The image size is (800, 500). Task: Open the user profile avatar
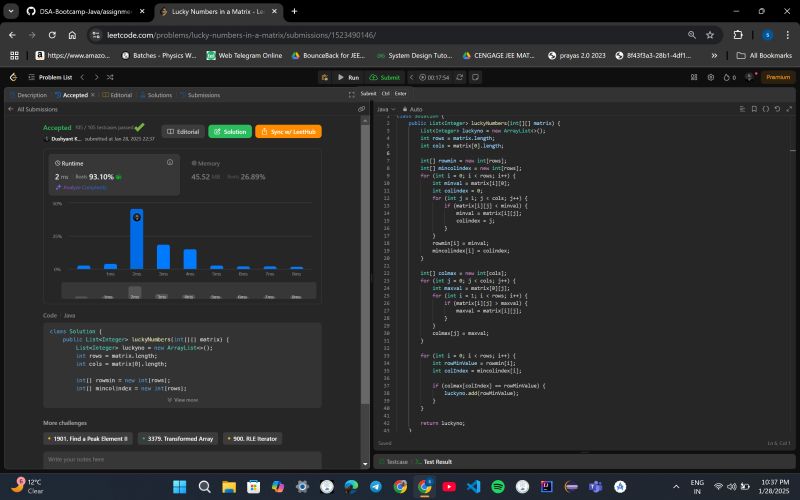coord(749,77)
